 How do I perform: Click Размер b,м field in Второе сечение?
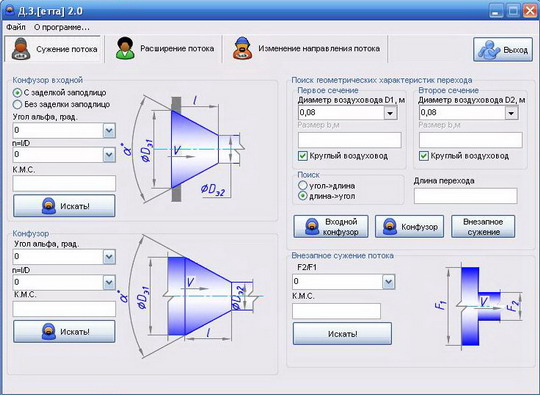pos(471,140)
